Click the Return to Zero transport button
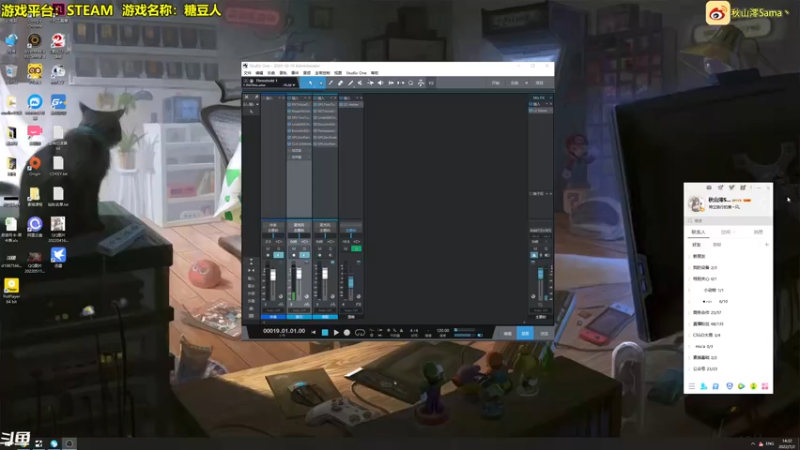This screenshot has height=450, width=800. point(314,333)
